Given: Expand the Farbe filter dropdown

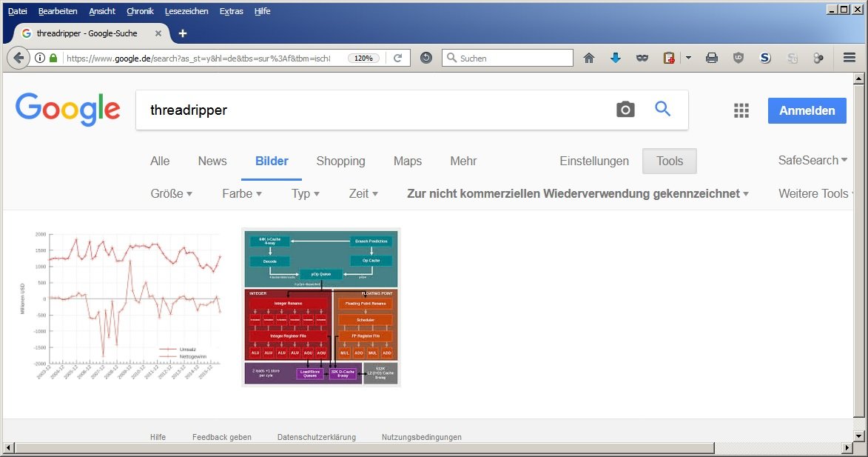Looking at the screenshot, I should [x=242, y=193].
